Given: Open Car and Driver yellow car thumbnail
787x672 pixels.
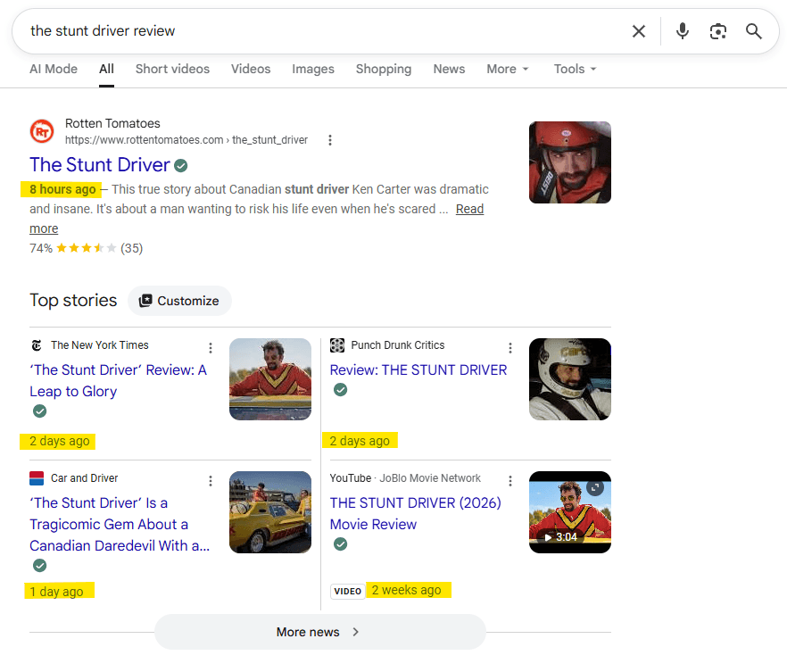Looking at the screenshot, I should point(270,512).
